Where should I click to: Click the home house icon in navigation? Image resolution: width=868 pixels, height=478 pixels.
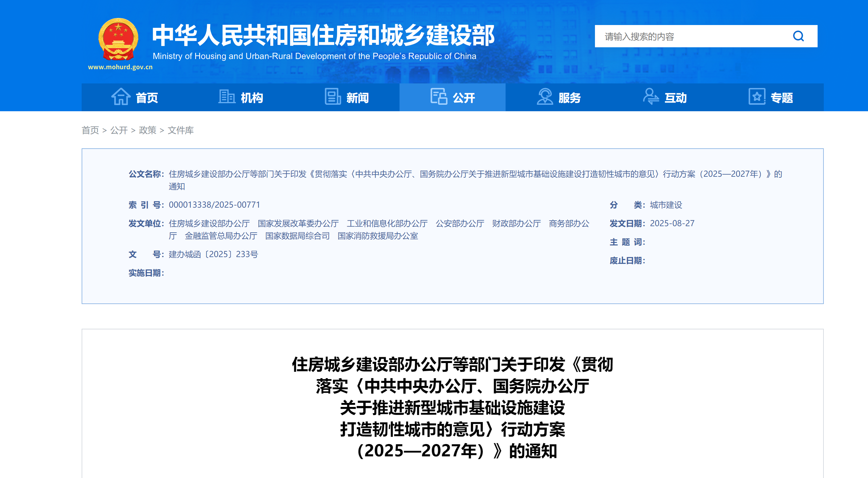tap(121, 97)
